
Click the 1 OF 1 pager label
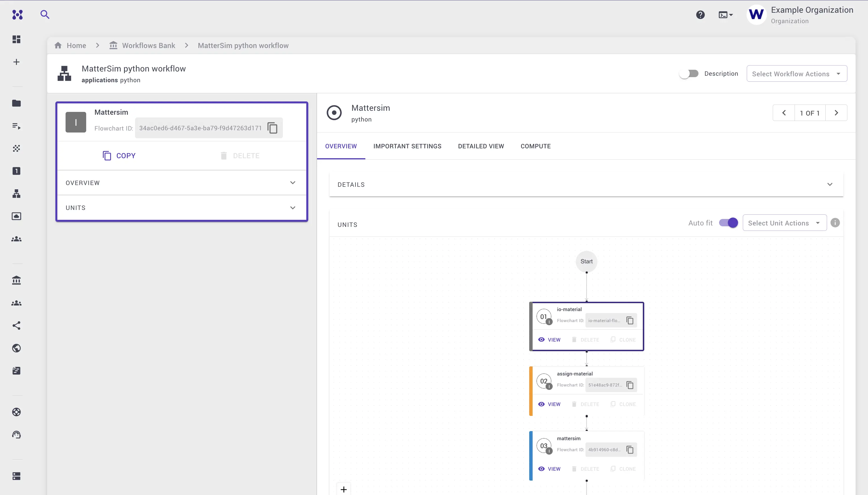pos(810,113)
